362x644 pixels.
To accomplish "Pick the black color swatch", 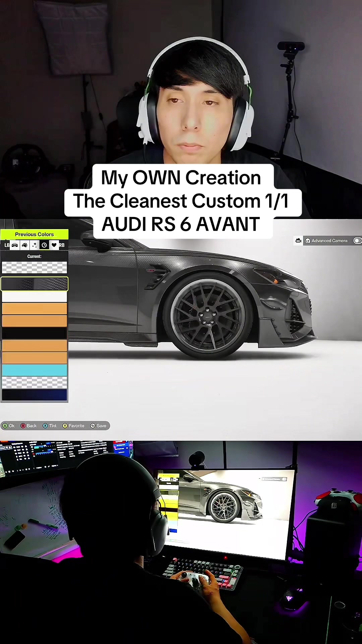I will [35, 333].
